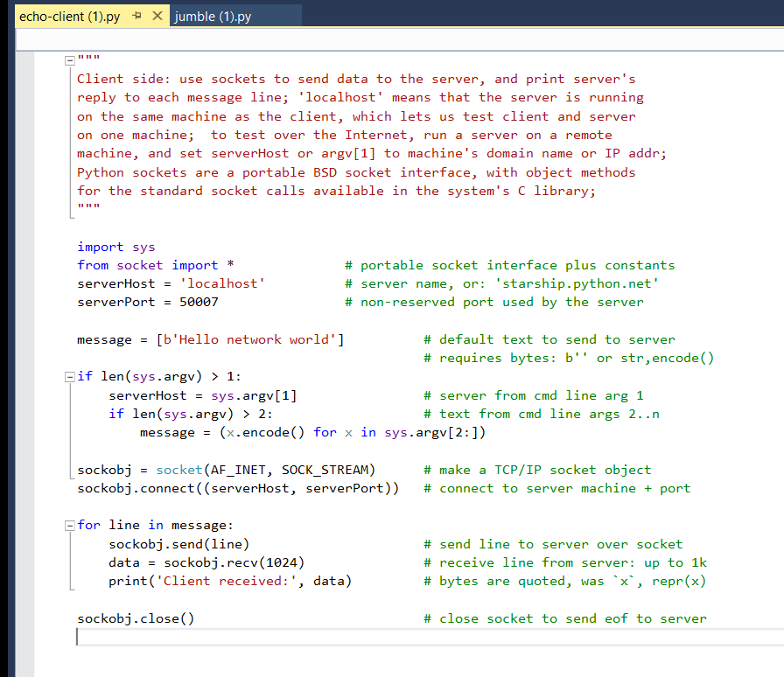Viewport: 784px width, 677px height.
Task: Collapse the for line in message loop
Action: (x=69, y=525)
